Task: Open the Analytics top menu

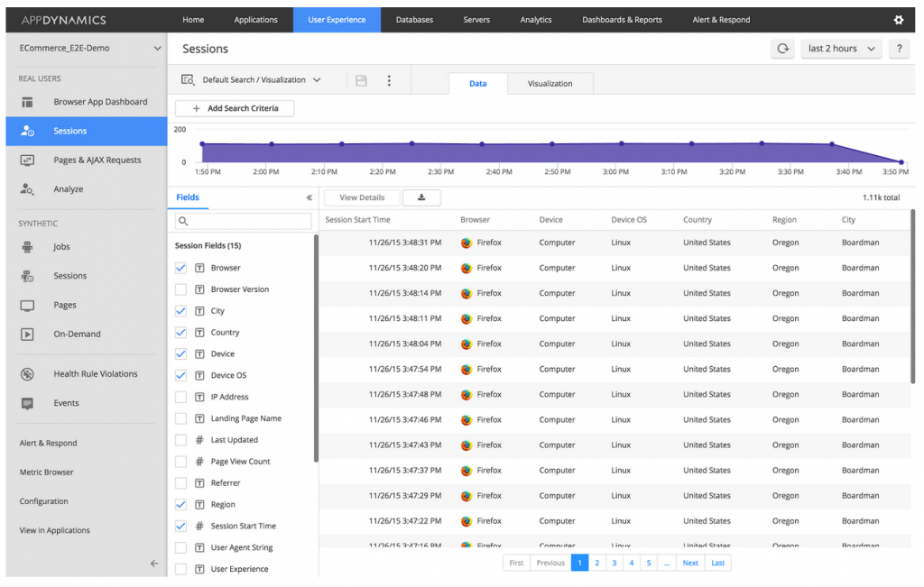Action: 536,20
